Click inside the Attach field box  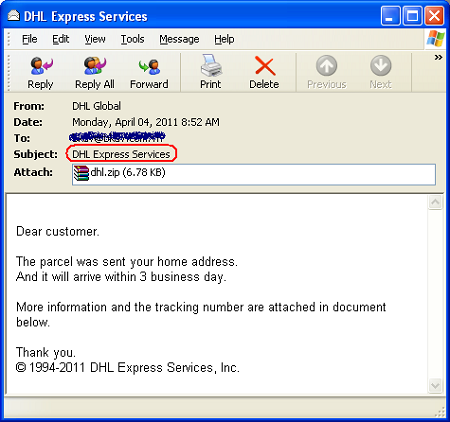tap(254, 174)
